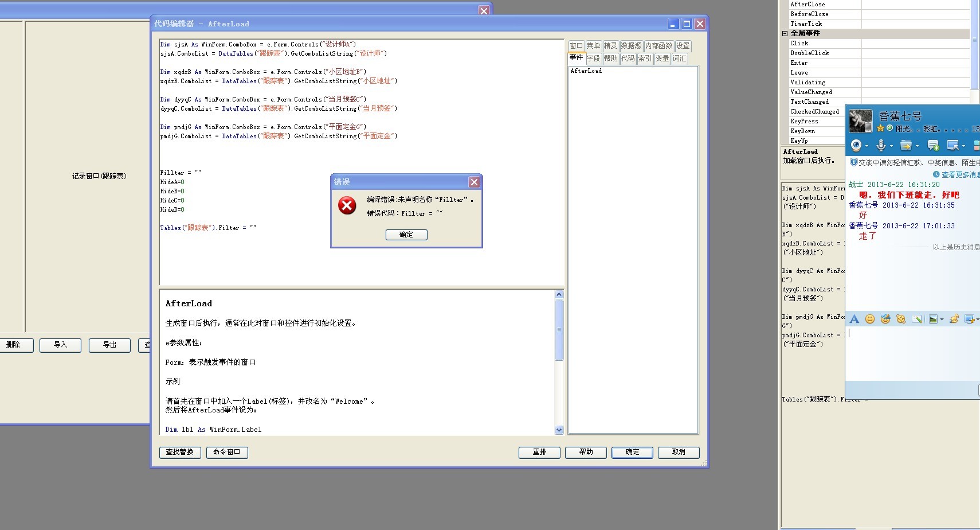Click 确定 button at code editor bottom

click(x=632, y=452)
